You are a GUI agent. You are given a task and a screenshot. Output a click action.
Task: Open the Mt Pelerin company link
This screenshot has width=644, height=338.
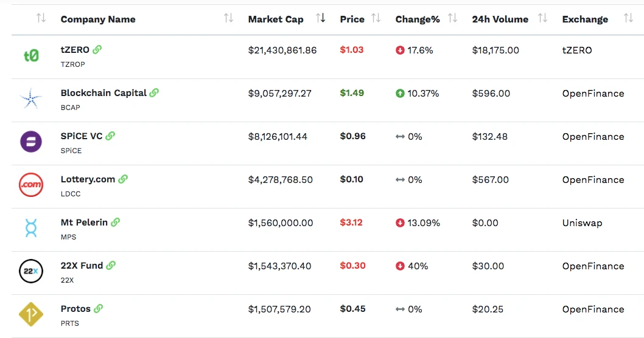[84, 222]
